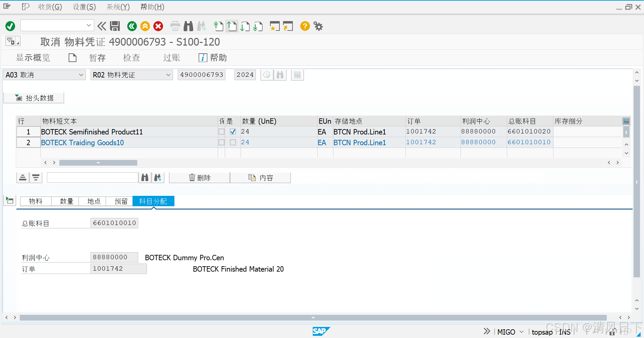The height and width of the screenshot is (338, 644).
Task: Click the 显示概览 button
Action: point(33,58)
